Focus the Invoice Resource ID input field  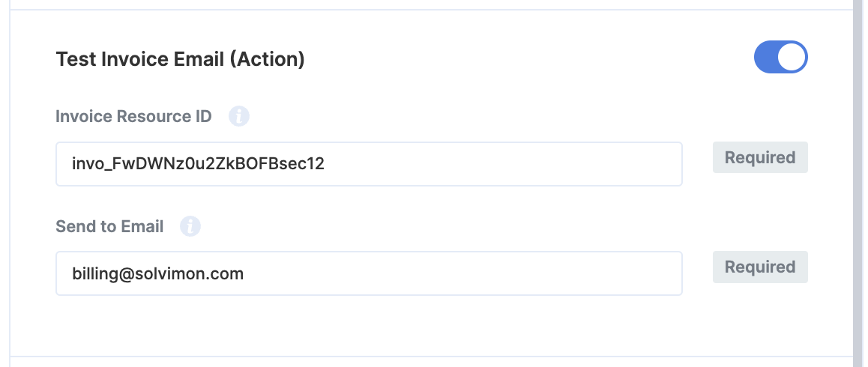coord(369,164)
